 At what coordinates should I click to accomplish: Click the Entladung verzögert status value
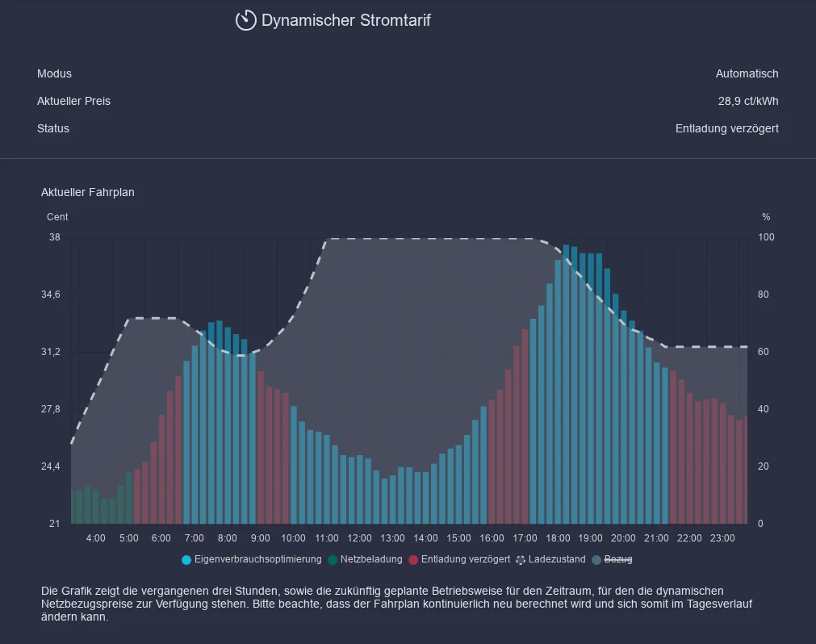pos(727,128)
